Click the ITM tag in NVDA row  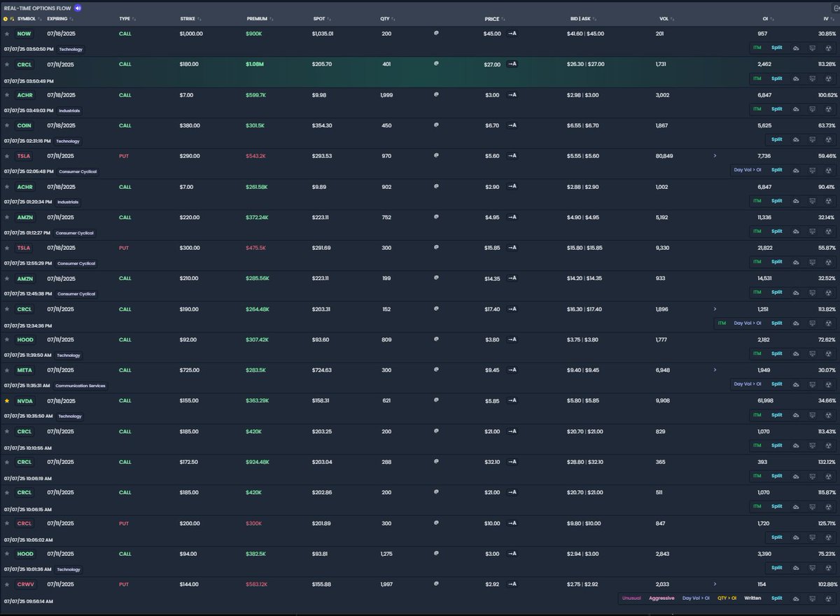pos(757,415)
